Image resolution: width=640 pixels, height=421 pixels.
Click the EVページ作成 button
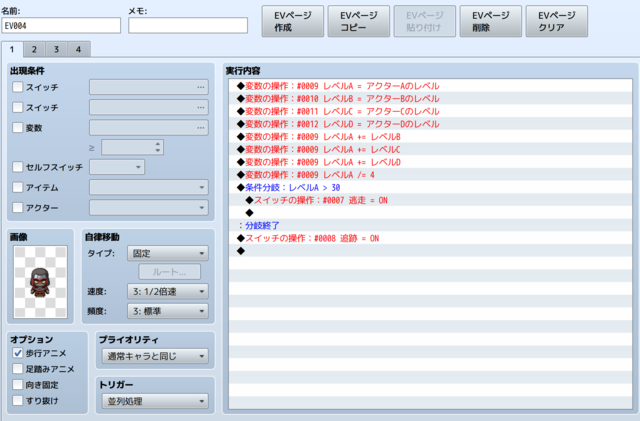pyautogui.click(x=293, y=21)
